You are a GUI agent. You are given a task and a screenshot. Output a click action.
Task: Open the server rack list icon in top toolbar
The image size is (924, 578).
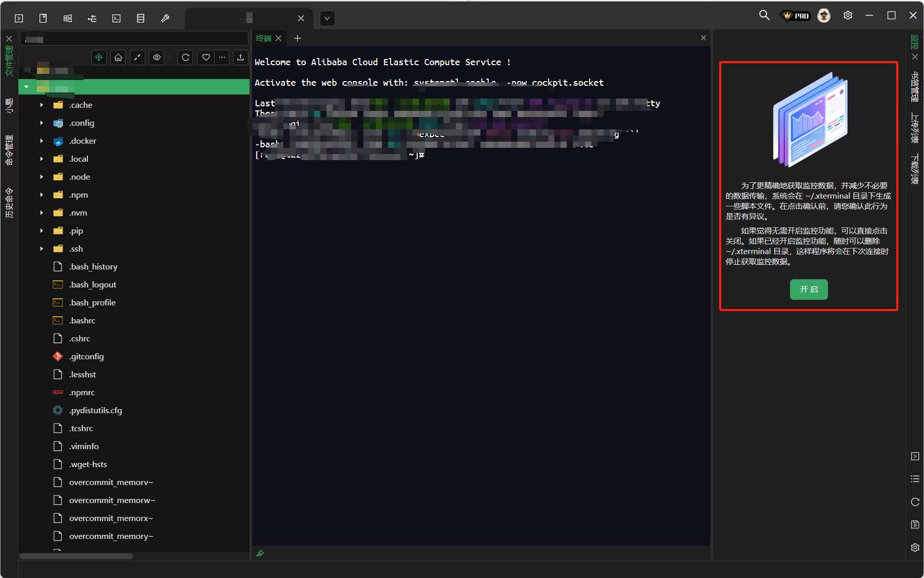[141, 18]
